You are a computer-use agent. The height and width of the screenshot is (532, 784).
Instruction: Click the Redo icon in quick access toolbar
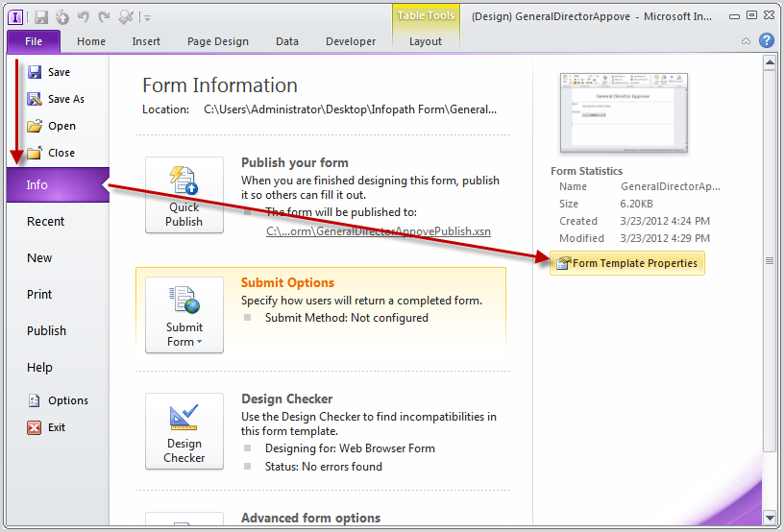click(x=104, y=17)
